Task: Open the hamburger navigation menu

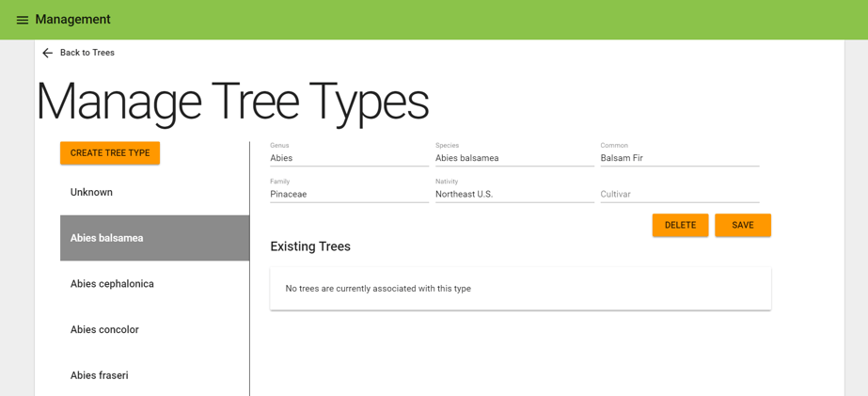Action: point(23,20)
